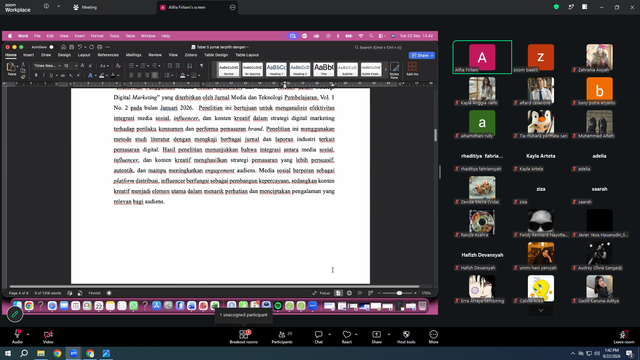Image resolution: width=640 pixels, height=360 pixels.
Task: Open the React emoji menu
Action: point(347,337)
